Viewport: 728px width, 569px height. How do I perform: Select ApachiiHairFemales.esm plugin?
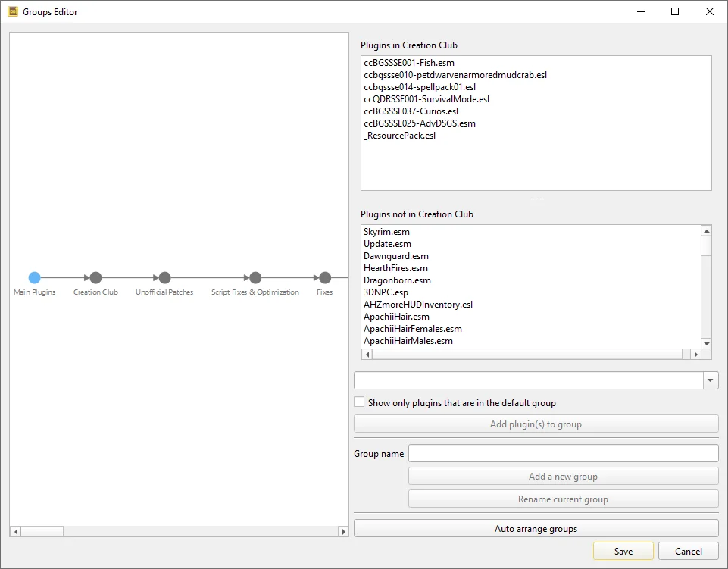click(x=413, y=328)
